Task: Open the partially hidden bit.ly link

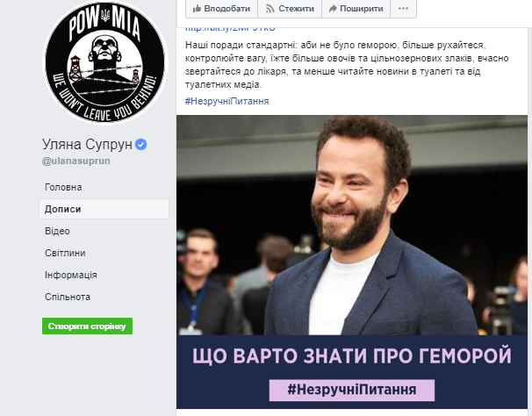Action: (x=230, y=28)
